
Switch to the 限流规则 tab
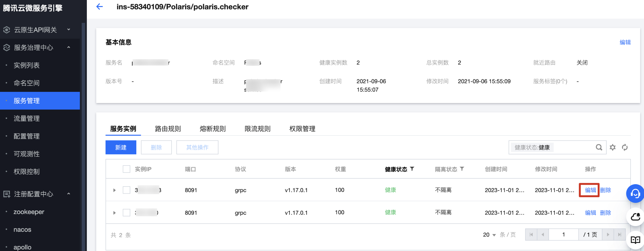257,129
